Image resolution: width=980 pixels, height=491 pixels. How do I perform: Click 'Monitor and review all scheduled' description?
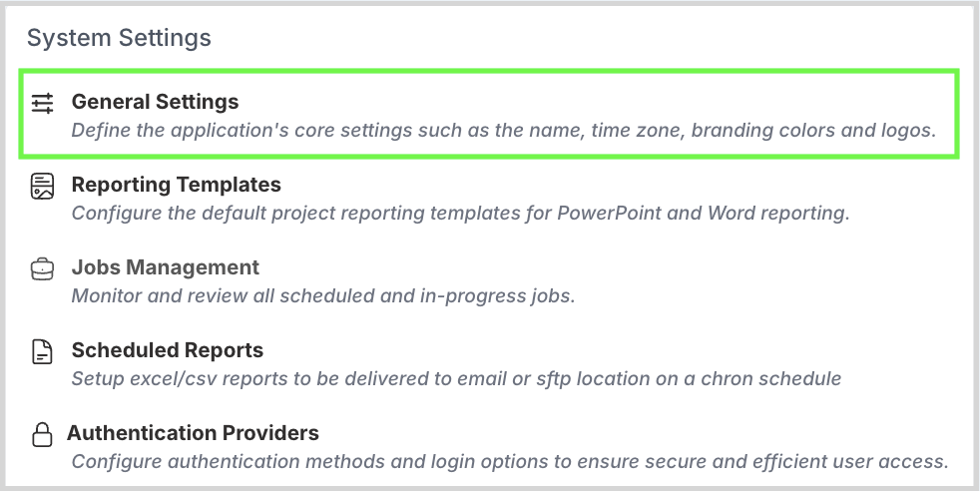point(322,295)
